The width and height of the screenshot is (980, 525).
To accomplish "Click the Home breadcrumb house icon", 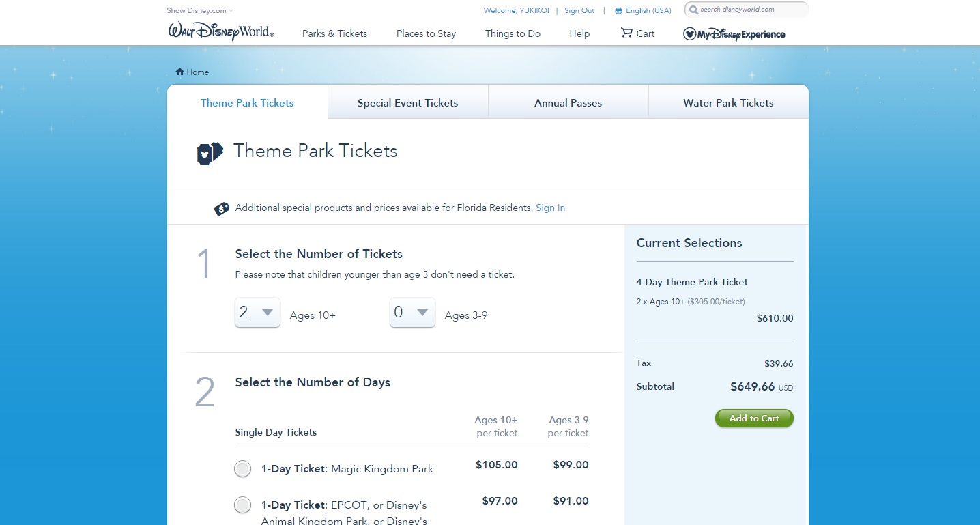I will (179, 72).
